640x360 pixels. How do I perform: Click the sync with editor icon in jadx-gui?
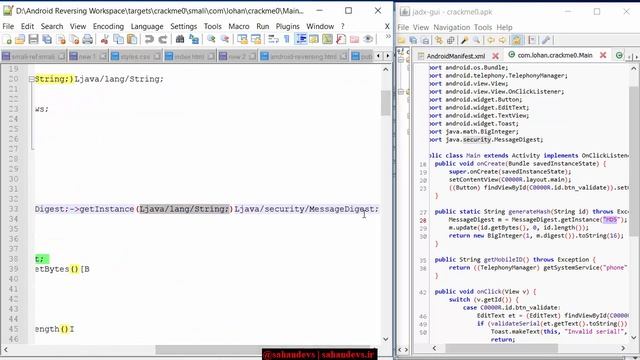click(439, 40)
